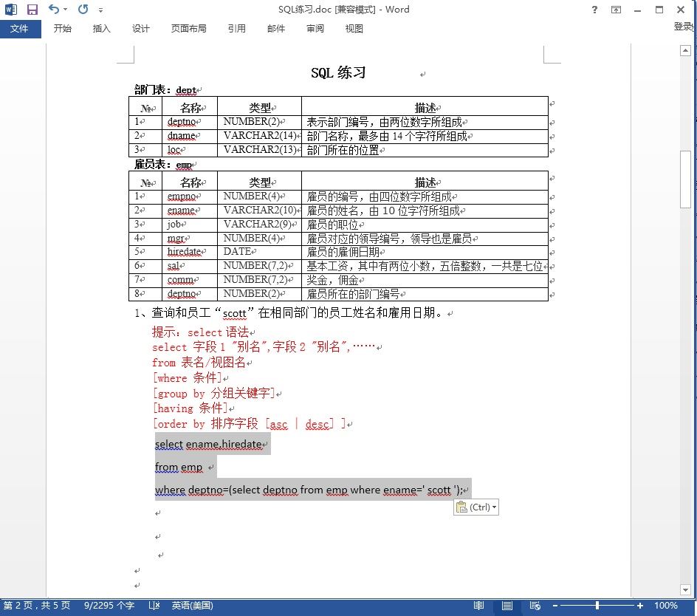Expand Customize Quick Access Toolbar menu
The height and width of the screenshot is (616, 697).
click(101, 10)
